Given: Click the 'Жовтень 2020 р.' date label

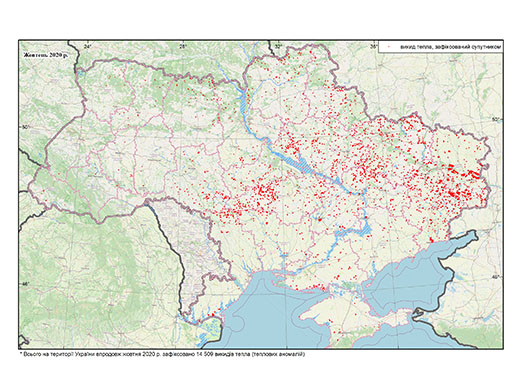Looking at the screenshot, I should coord(45,55).
